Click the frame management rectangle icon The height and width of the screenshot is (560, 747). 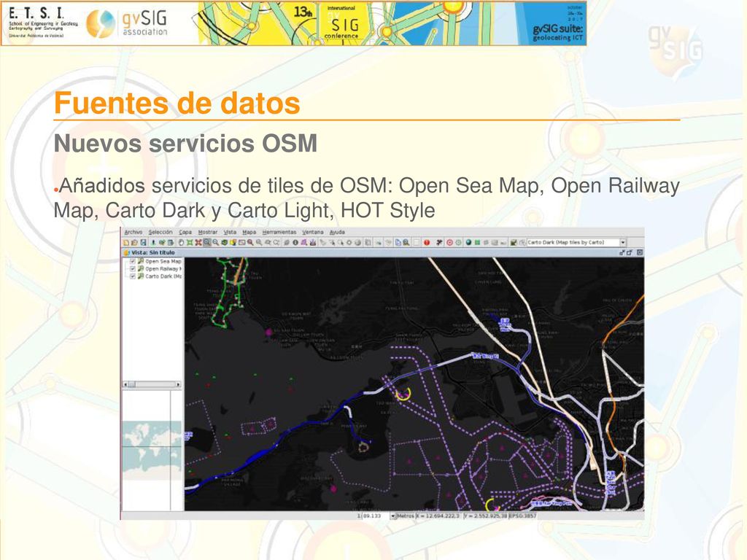[241, 243]
